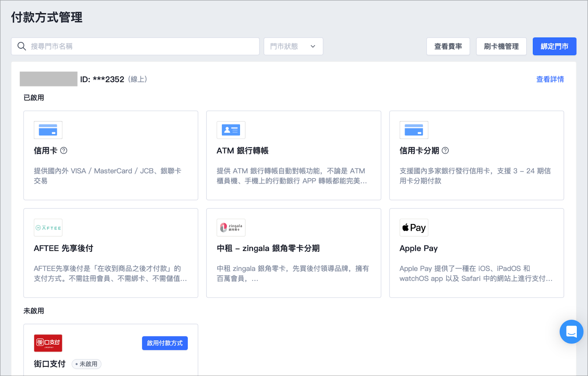
Task: Select the Apple Pay card title
Action: coord(419,248)
